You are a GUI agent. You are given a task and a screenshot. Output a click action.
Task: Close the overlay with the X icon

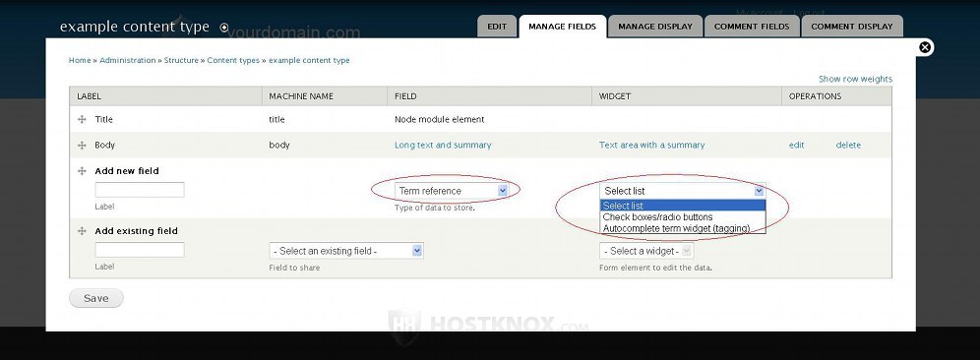[x=925, y=47]
